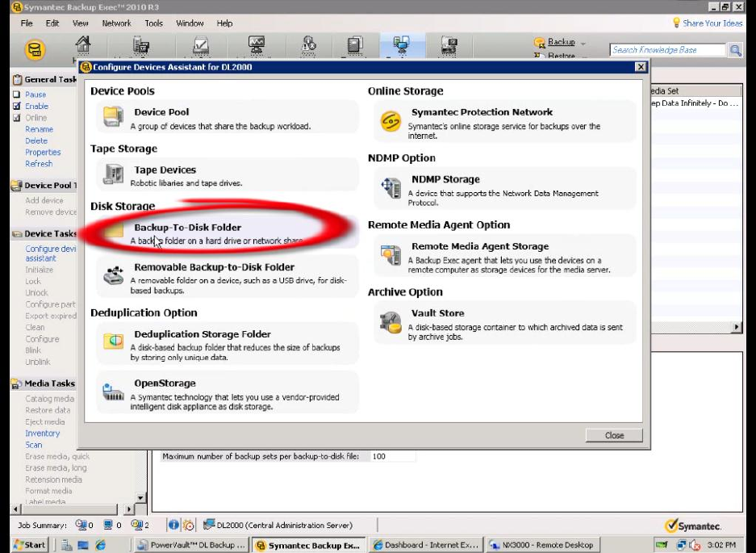Choose the Vault Store option
This screenshot has width=756, height=553.
[505, 323]
